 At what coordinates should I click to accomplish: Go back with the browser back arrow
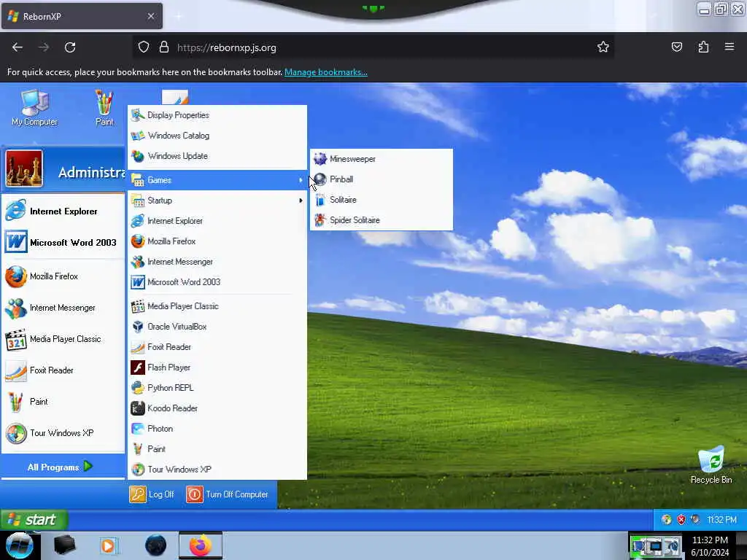pyautogui.click(x=18, y=47)
